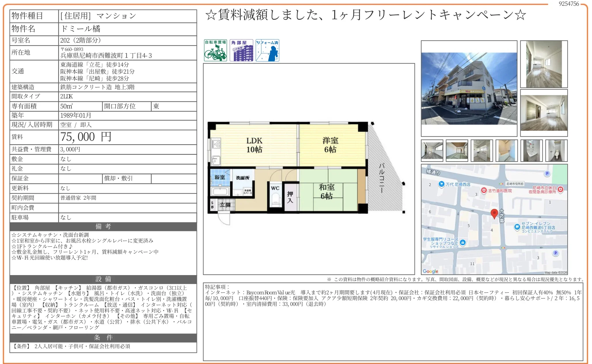Click the 尼崎市立休日夜間急病診療所 marker
Image resolution: width=592 pixels, height=364 pixels.
click(x=561, y=190)
